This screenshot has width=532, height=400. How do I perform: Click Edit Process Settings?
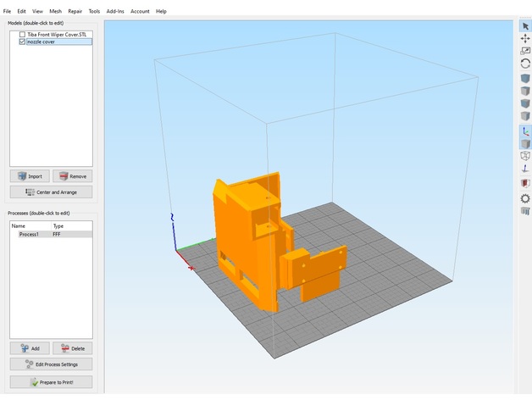tap(51, 364)
